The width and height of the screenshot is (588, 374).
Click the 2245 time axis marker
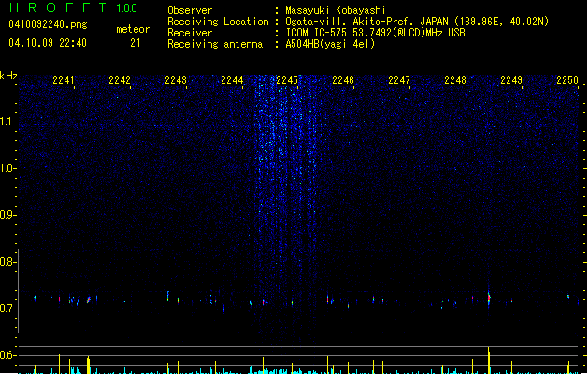click(x=287, y=80)
